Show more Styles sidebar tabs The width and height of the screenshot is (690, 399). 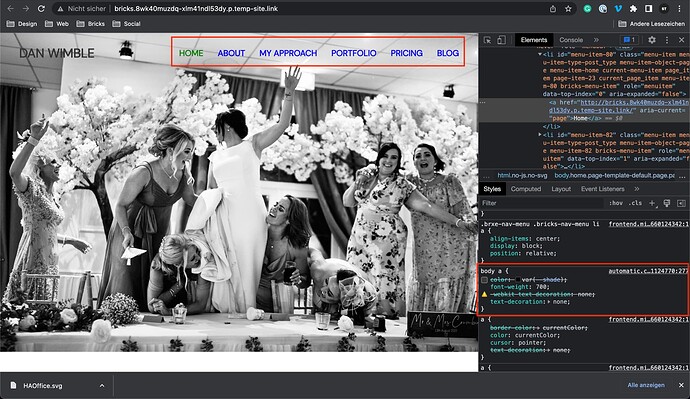[x=636, y=189]
